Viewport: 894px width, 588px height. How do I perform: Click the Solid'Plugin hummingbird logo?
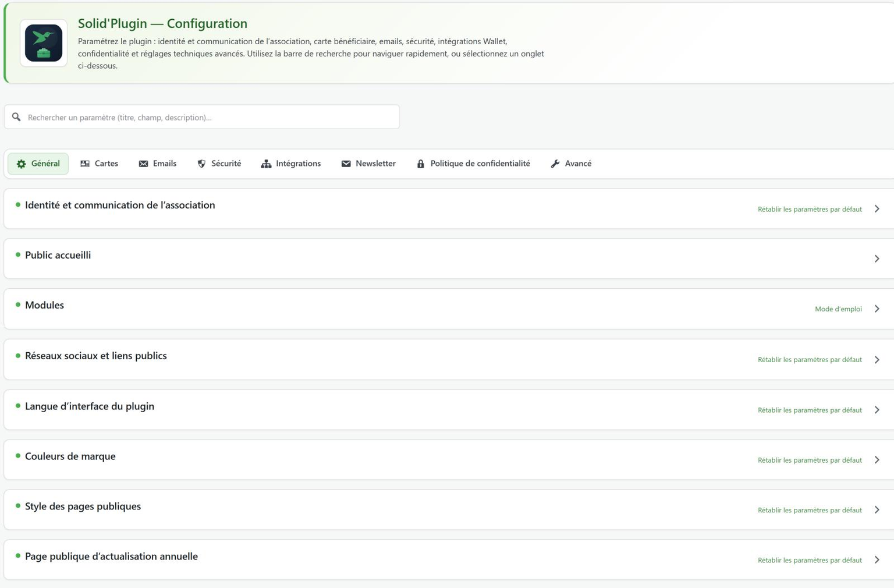coord(44,43)
